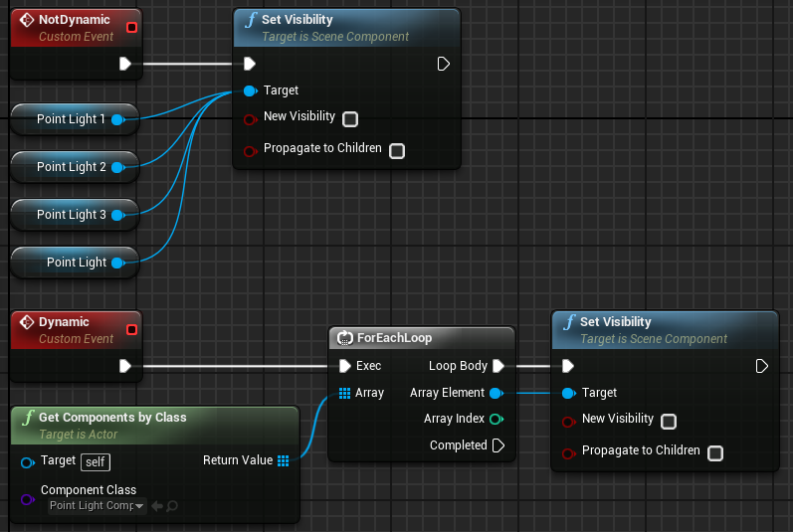Enable Propagate to Children on NotDynamic's Set Visibility

pyautogui.click(x=397, y=151)
